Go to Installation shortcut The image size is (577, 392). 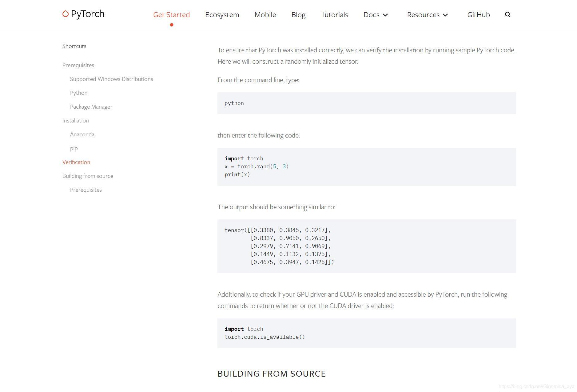tap(75, 121)
